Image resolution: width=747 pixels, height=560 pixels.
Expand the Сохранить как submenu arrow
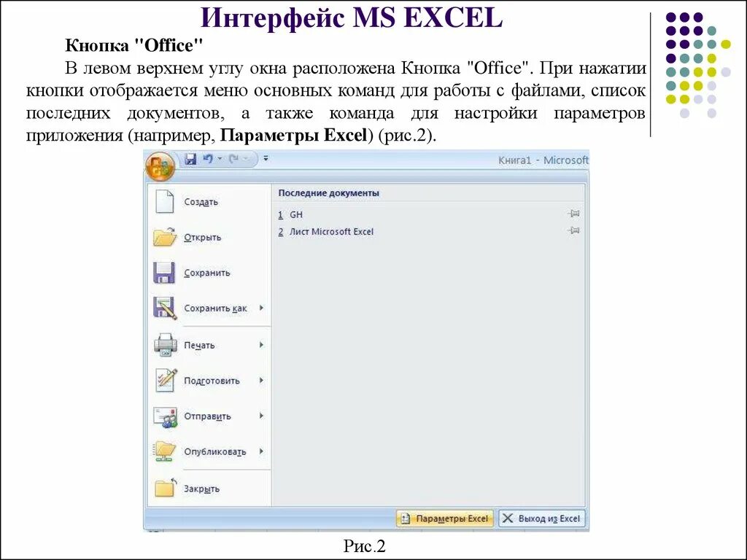pyautogui.click(x=262, y=308)
